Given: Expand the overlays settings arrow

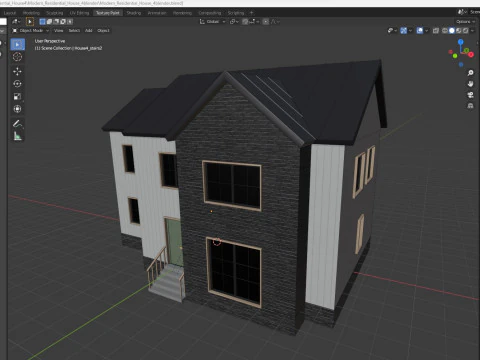Looking at the screenshot, I should click(427, 30).
